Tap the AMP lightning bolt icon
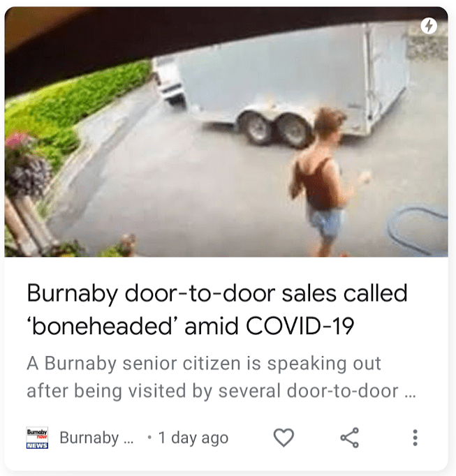The height and width of the screenshot is (476, 456). click(x=429, y=26)
